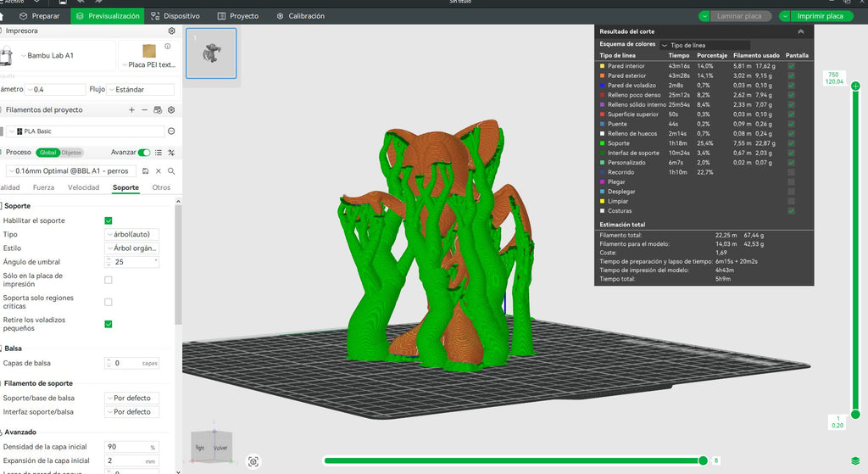Screen dimensions: 868x474
Task: Add a new project filament
Action: click(131, 109)
